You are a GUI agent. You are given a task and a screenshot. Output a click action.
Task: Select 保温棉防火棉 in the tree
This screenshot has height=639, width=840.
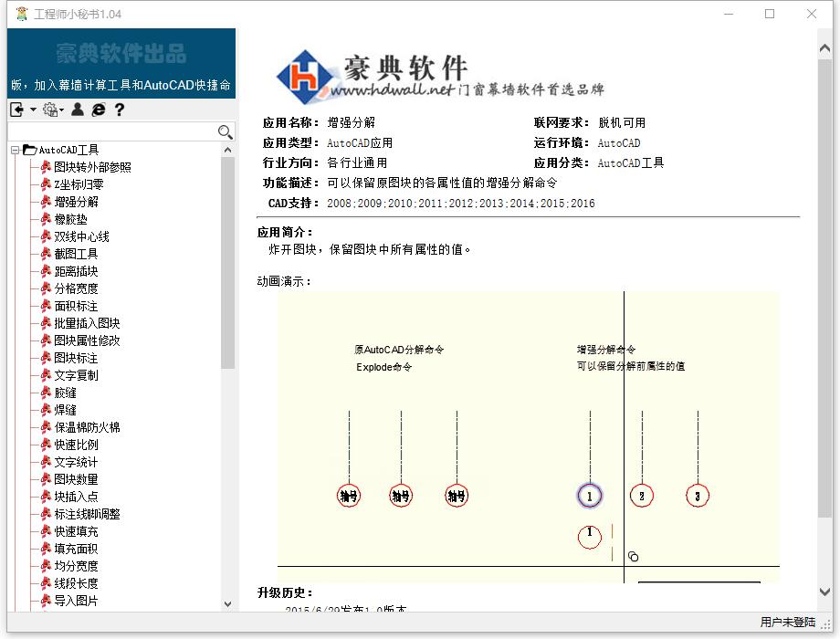87,427
